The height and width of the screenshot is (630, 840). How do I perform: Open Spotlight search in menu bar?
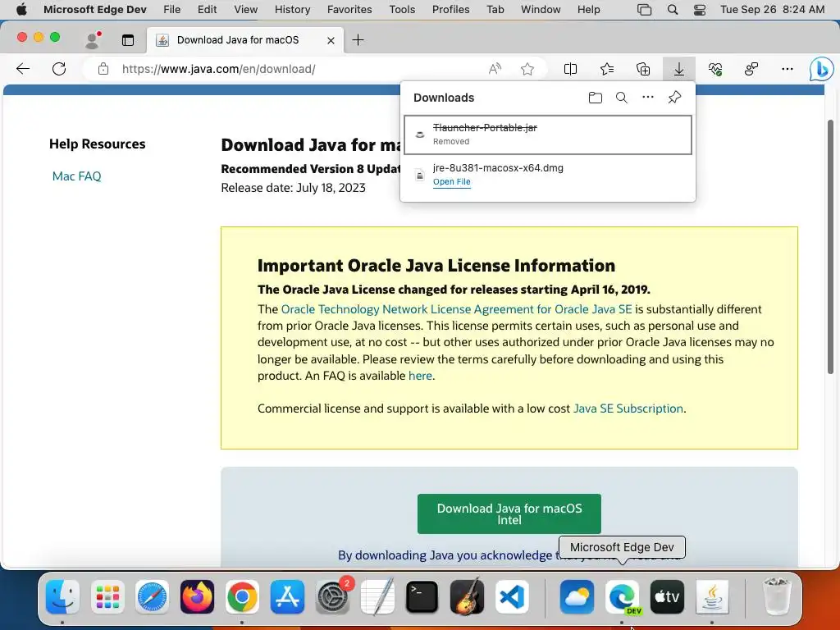coord(673,9)
